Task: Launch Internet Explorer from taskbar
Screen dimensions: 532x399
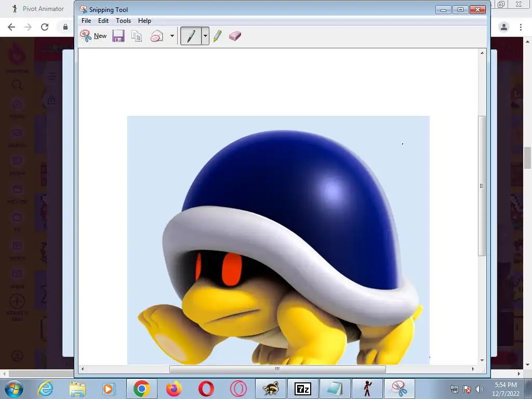Action: pos(45,389)
